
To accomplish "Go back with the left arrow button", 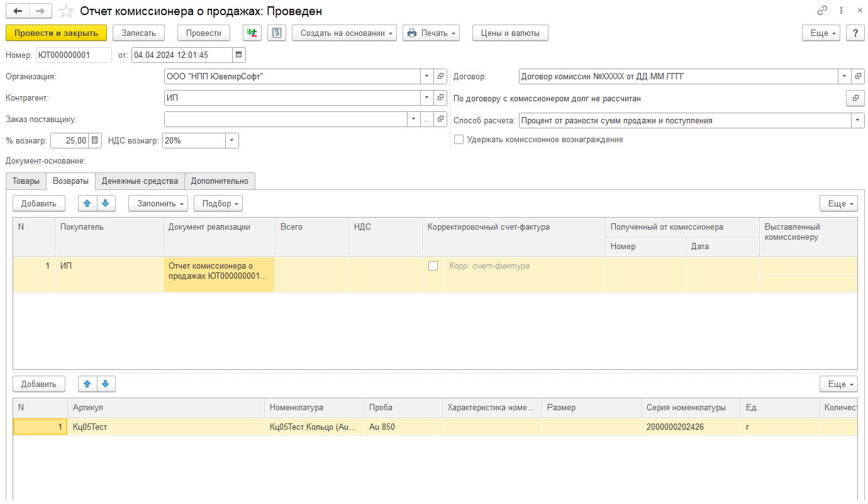I will point(18,11).
